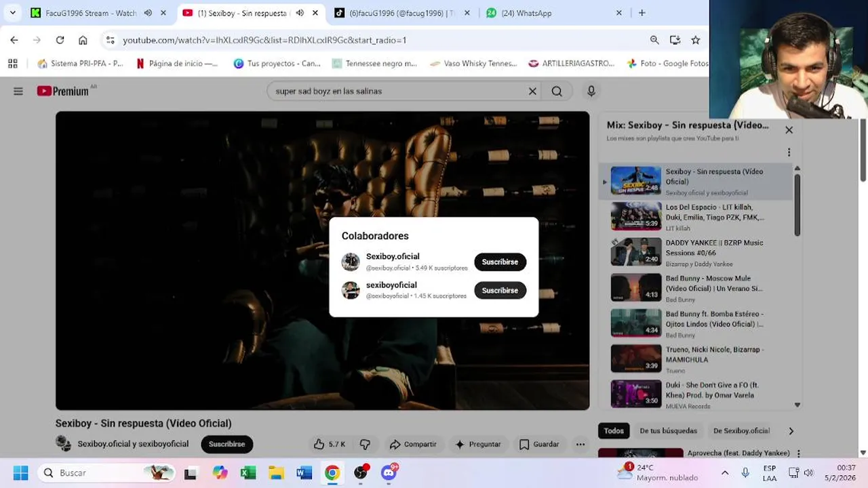The image size is (868, 488).
Task: Clear the search box text
Action: [532, 91]
